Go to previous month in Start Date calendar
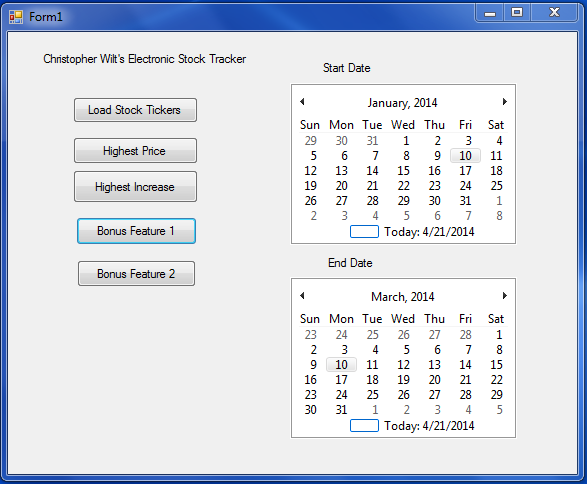The image size is (587, 484). [302, 101]
